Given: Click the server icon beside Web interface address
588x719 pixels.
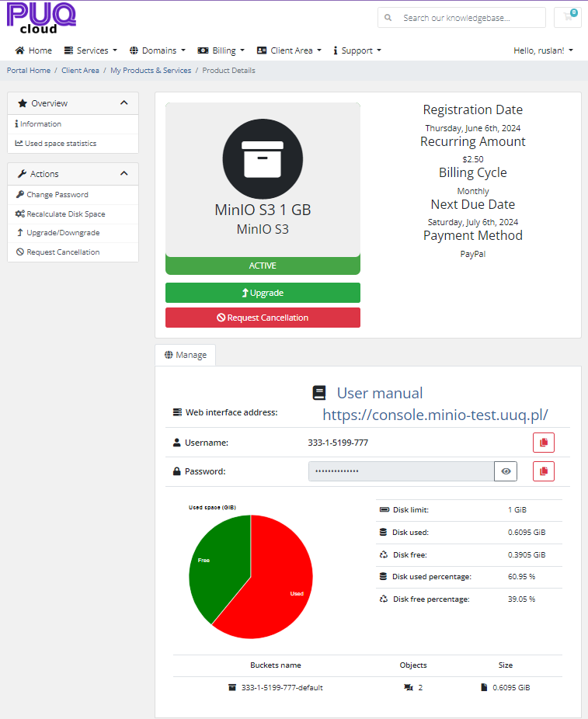Looking at the screenshot, I should [177, 412].
